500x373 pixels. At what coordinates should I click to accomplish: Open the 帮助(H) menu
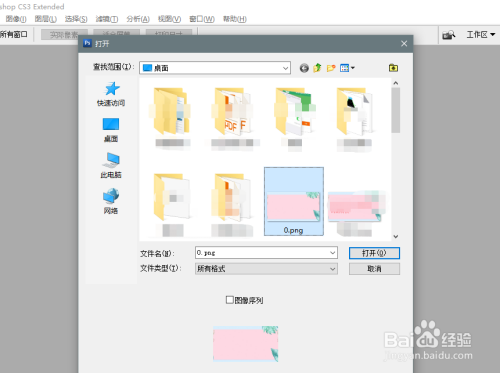pyautogui.click(x=235, y=19)
